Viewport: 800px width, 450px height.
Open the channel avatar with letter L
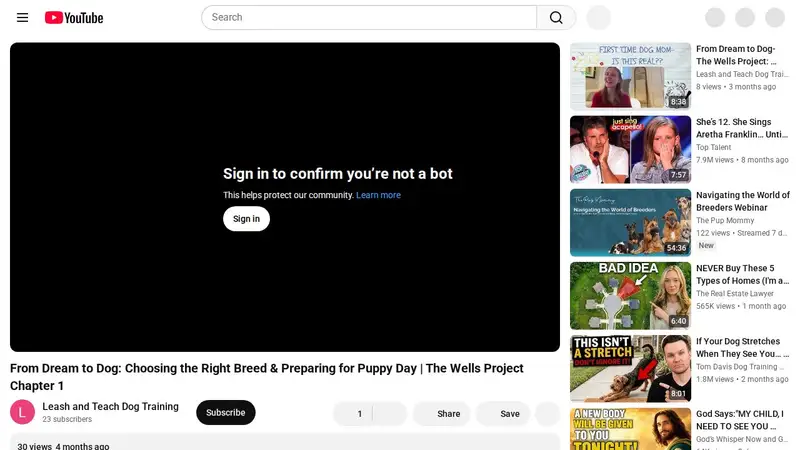(x=22, y=412)
